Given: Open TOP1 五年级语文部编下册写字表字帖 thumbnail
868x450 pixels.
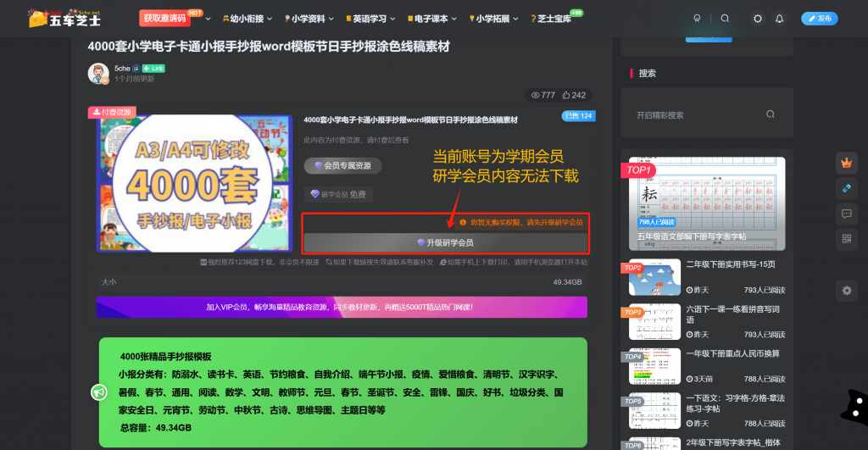Looking at the screenshot, I should pos(707,203).
